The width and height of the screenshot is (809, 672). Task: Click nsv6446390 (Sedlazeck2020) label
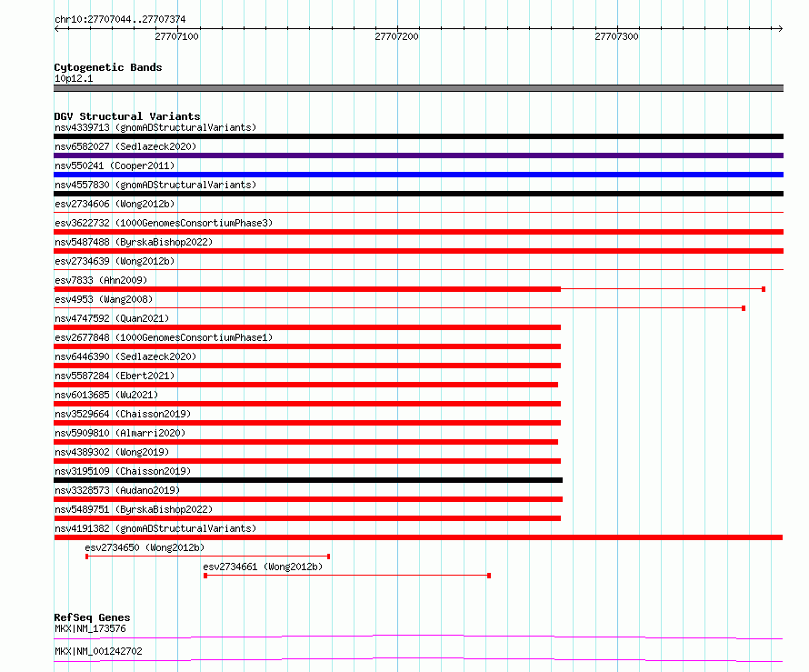point(125,356)
